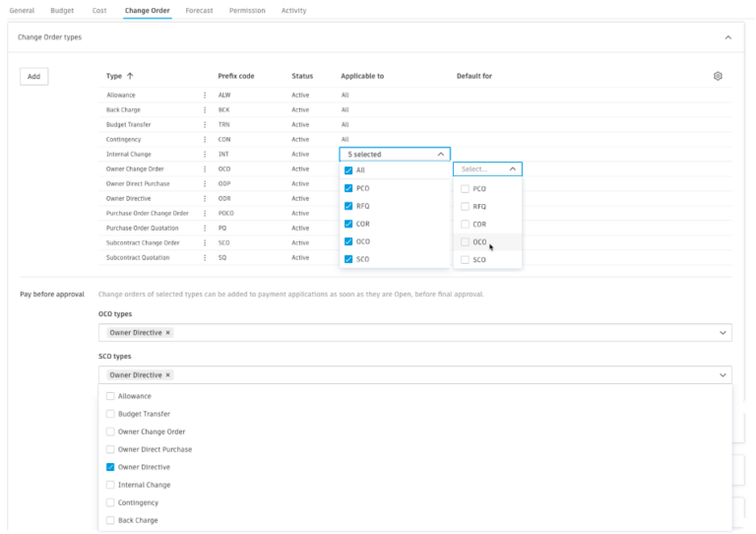This screenshot has width=756, height=534.
Task: Uncheck OCO in Applicable to list
Action: (348, 241)
